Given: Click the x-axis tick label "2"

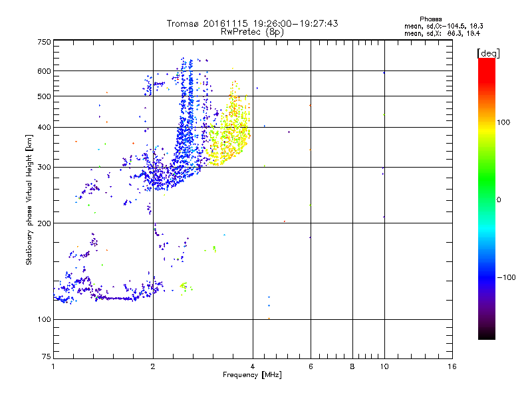Looking at the screenshot, I should (153, 366).
